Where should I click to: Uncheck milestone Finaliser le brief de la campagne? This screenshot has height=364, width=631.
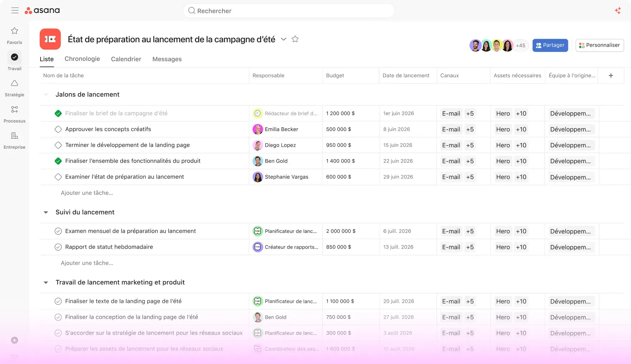58,114
